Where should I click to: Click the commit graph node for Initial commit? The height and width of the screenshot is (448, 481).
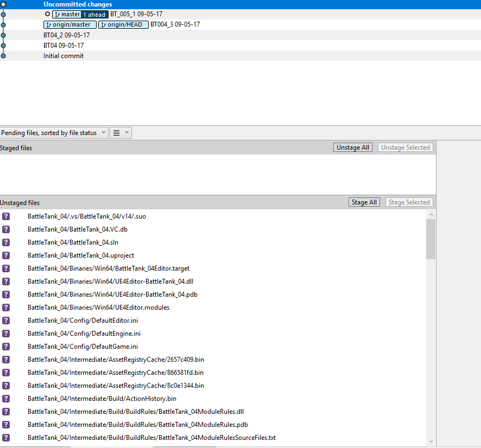pyautogui.click(x=3, y=55)
